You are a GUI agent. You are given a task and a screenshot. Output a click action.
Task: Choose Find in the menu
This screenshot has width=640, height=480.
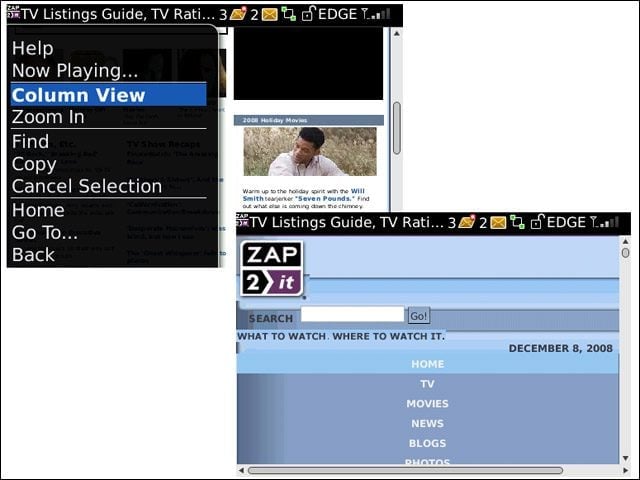(x=30, y=142)
